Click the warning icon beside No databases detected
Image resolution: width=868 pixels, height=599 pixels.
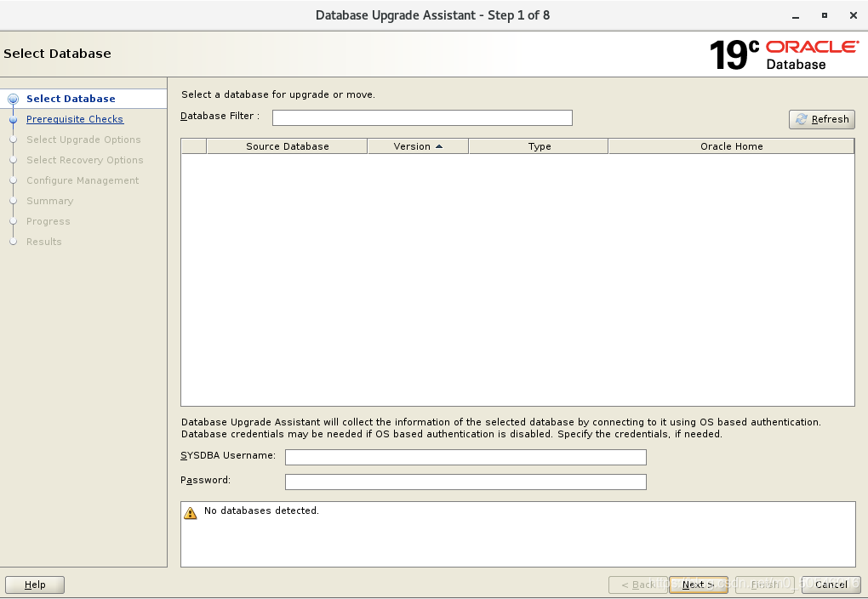190,512
